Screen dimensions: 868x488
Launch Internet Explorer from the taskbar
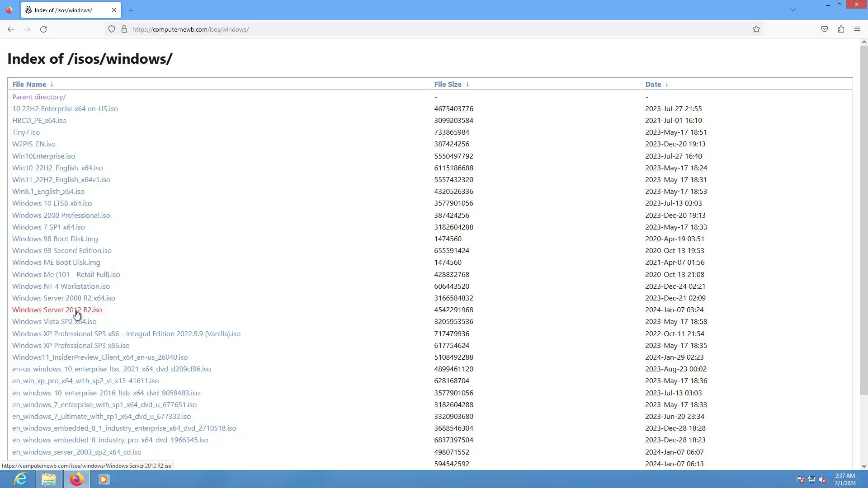click(x=21, y=479)
